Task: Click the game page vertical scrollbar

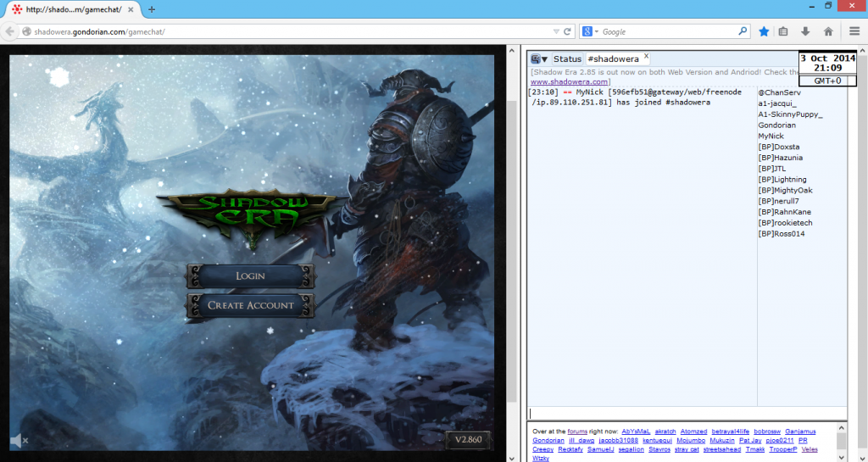Action: pyautogui.click(x=511, y=249)
